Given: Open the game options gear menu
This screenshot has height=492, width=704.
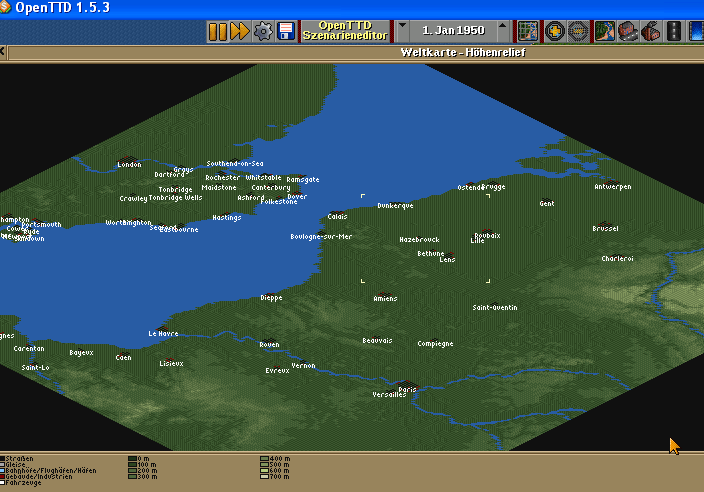Looking at the screenshot, I should (x=263, y=31).
